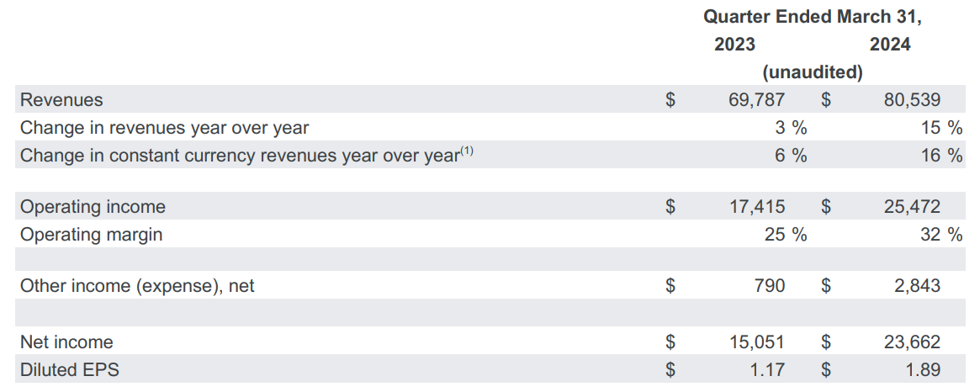The width and height of the screenshot is (980, 392).
Task: Select the 2024 other income value 2,843
Action: click(x=917, y=286)
